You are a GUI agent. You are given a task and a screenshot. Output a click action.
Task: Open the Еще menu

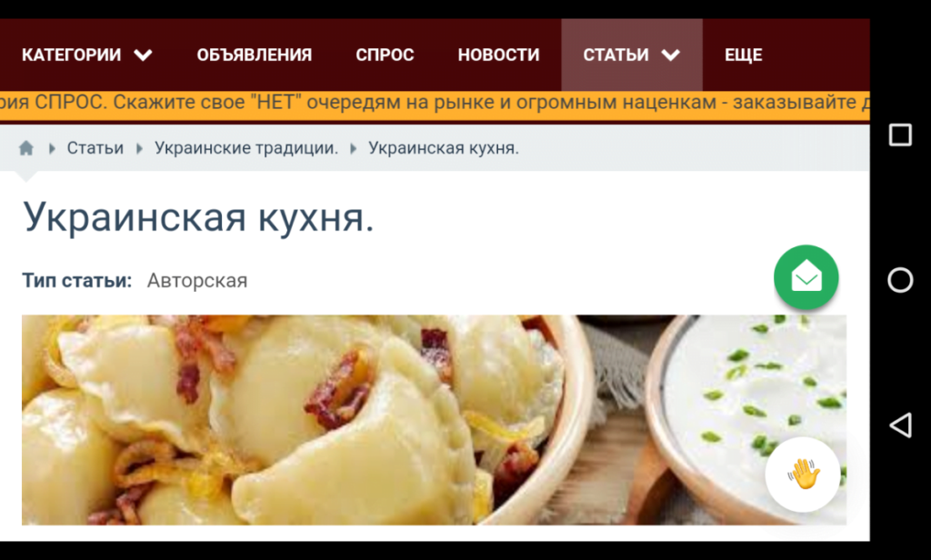coord(743,55)
